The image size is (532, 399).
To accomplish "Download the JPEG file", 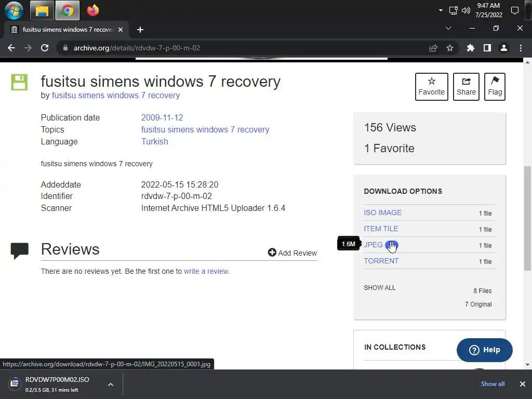I will (373, 245).
